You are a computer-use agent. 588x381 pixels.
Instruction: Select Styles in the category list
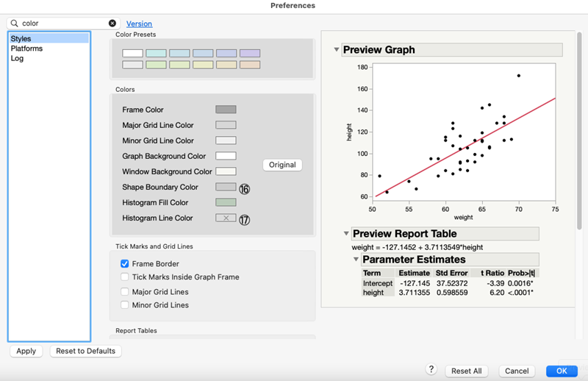tap(21, 38)
